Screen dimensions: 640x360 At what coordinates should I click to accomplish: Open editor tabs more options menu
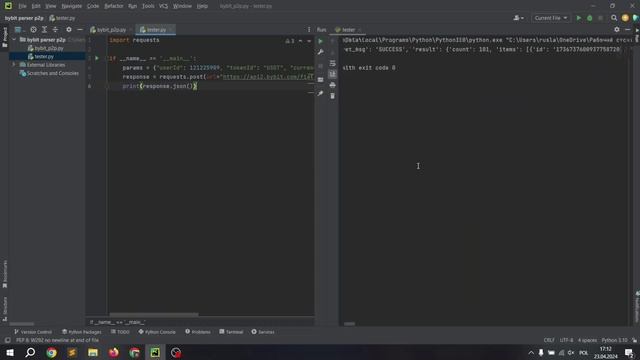[309, 29]
